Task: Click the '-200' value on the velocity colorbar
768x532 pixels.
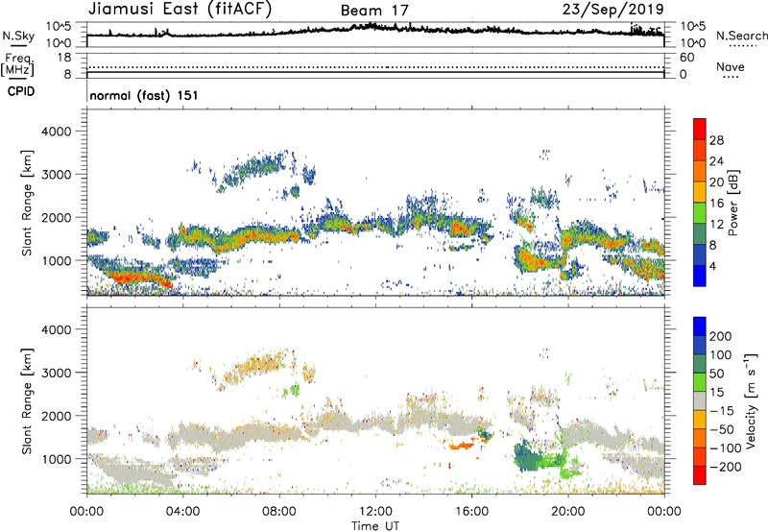Action: (724, 467)
